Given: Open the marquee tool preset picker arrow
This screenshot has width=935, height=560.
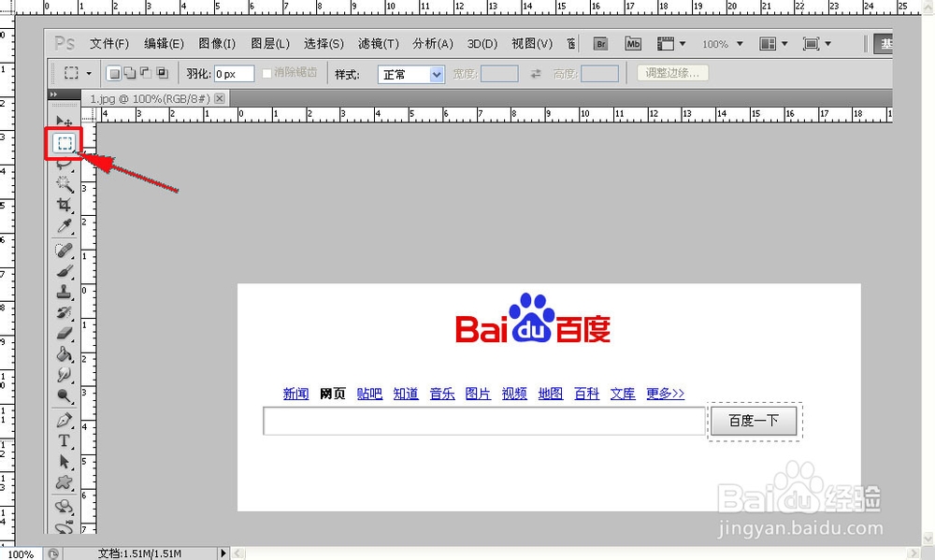Looking at the screenshot, I should 89,73.
